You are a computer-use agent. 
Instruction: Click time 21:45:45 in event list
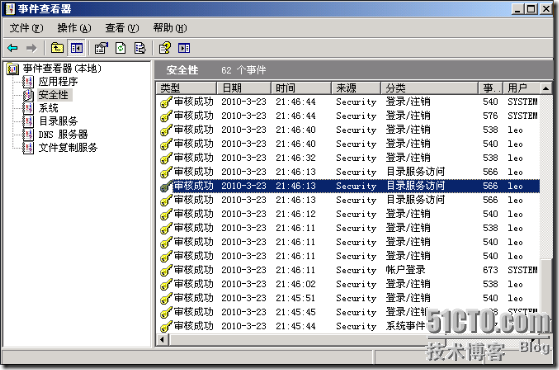[x=296, y=312]
